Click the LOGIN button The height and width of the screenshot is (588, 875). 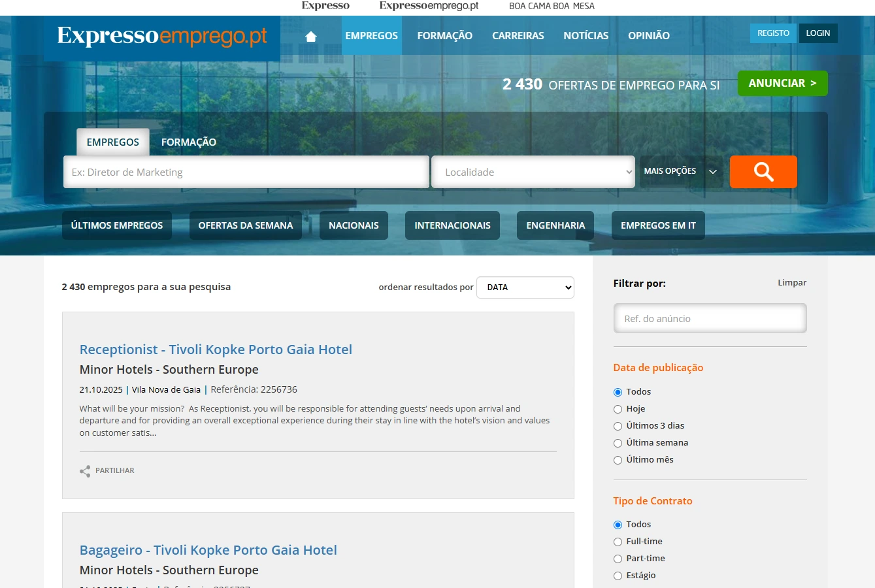click(x=818, y=33)
